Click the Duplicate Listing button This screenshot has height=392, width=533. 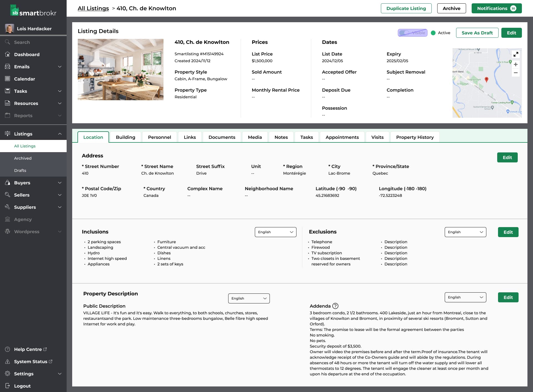coord(406,8)
